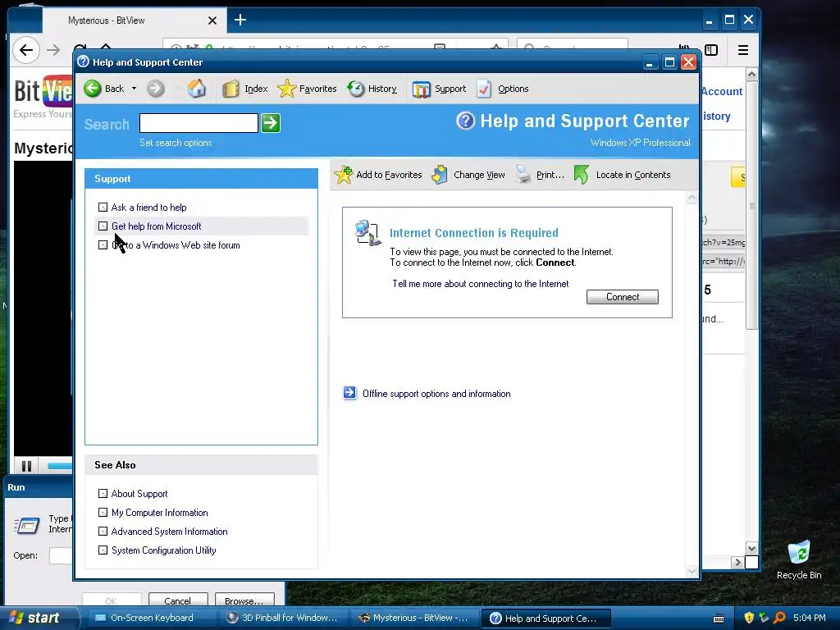Click Help and Support Center taskbar item
840x630 pixels.
[x=546, y=618]
